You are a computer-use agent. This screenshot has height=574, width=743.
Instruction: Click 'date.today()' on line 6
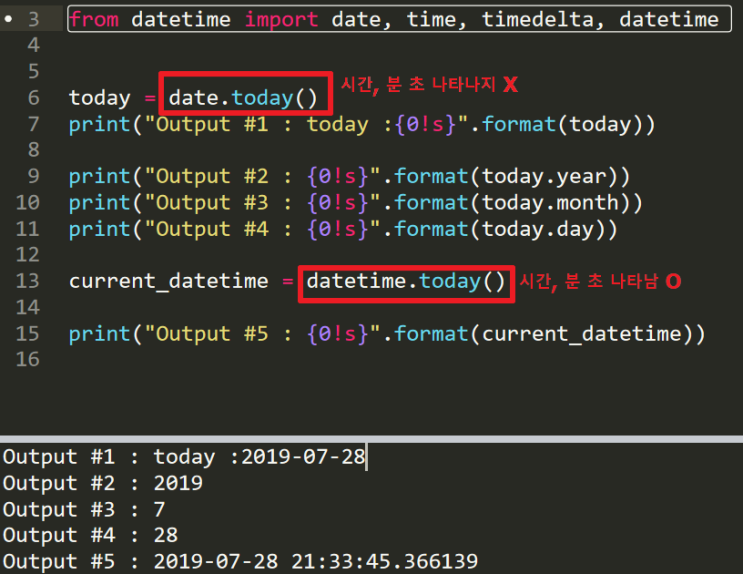(x=244, y=98)
